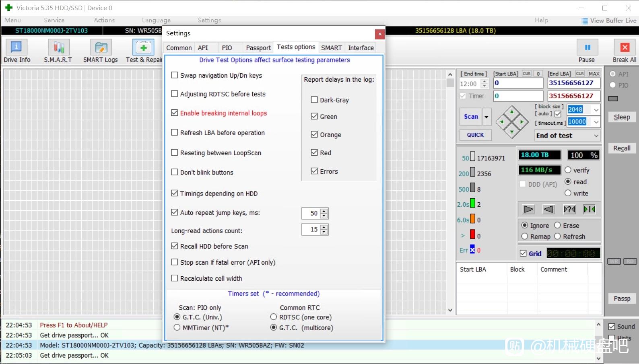
Task: Click the Start LBA input field
Action: [x=518, y=83]
